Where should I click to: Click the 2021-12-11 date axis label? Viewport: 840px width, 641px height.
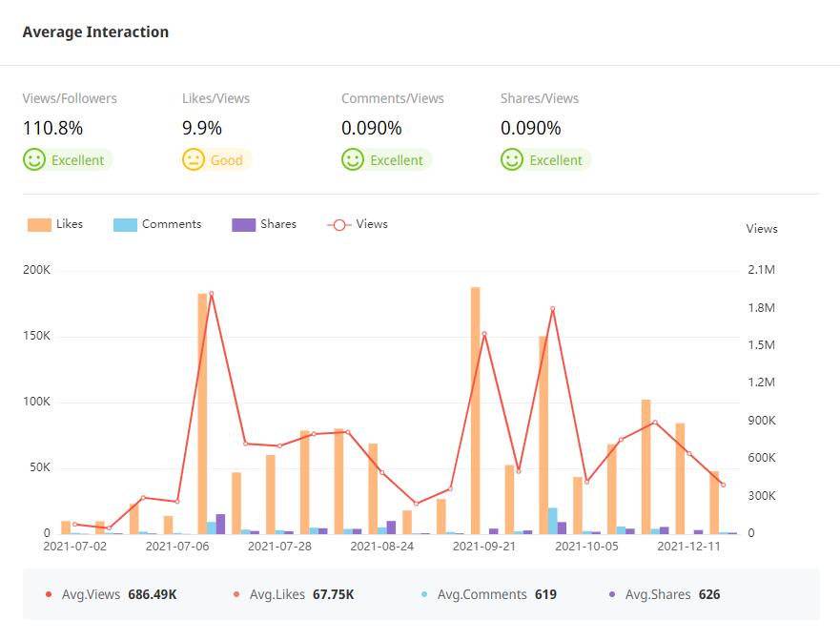coord(689,547)
